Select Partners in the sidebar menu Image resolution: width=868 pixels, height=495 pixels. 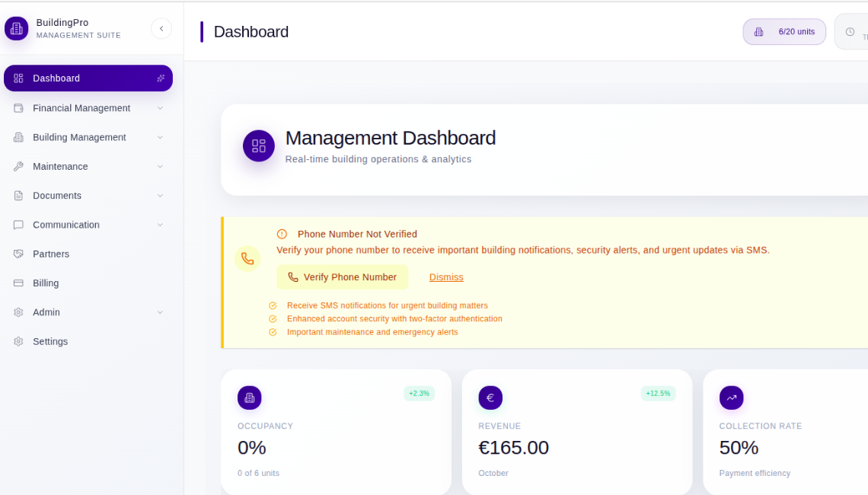pos(51,254)
